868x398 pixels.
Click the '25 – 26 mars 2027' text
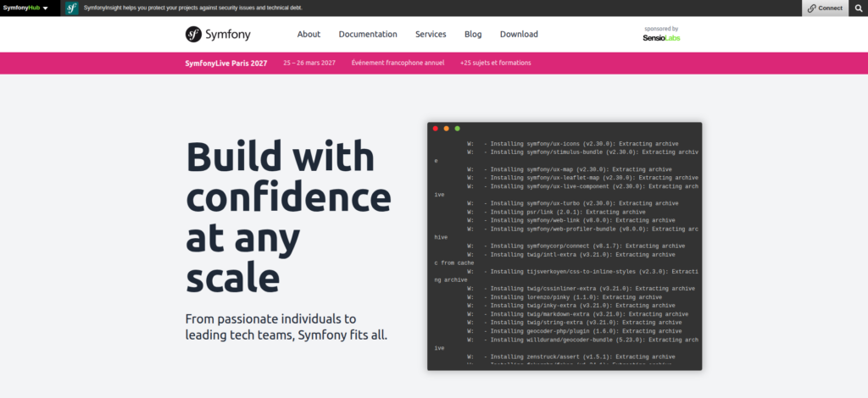309,63
